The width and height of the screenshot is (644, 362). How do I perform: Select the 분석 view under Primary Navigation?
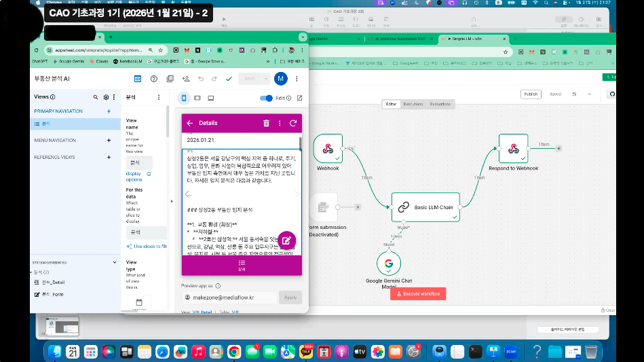tap(75, 124)
